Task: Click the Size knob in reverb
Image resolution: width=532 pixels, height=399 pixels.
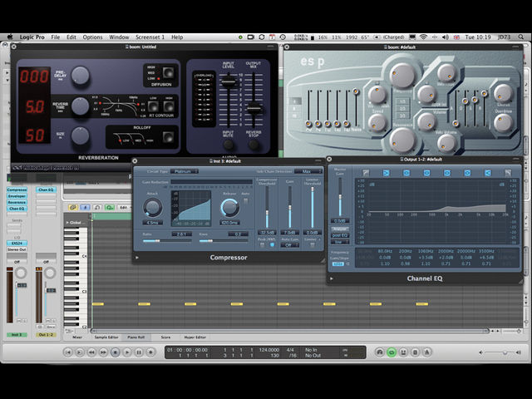Action: [81, 136]
